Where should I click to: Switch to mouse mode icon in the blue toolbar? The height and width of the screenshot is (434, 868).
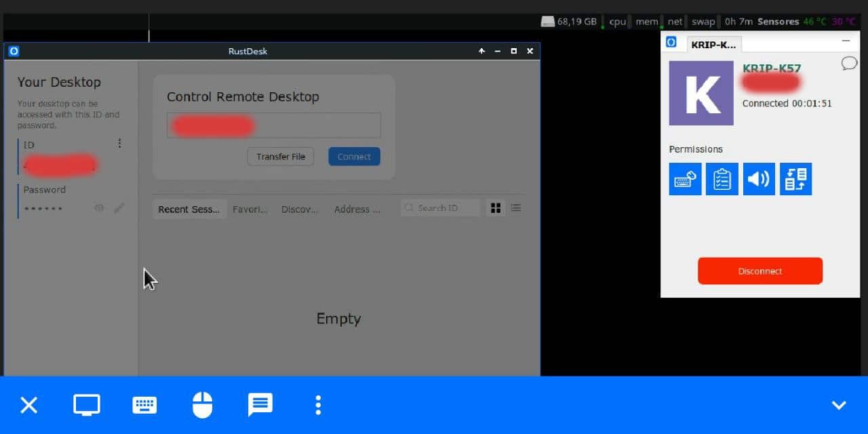click(x=202, y=406)
